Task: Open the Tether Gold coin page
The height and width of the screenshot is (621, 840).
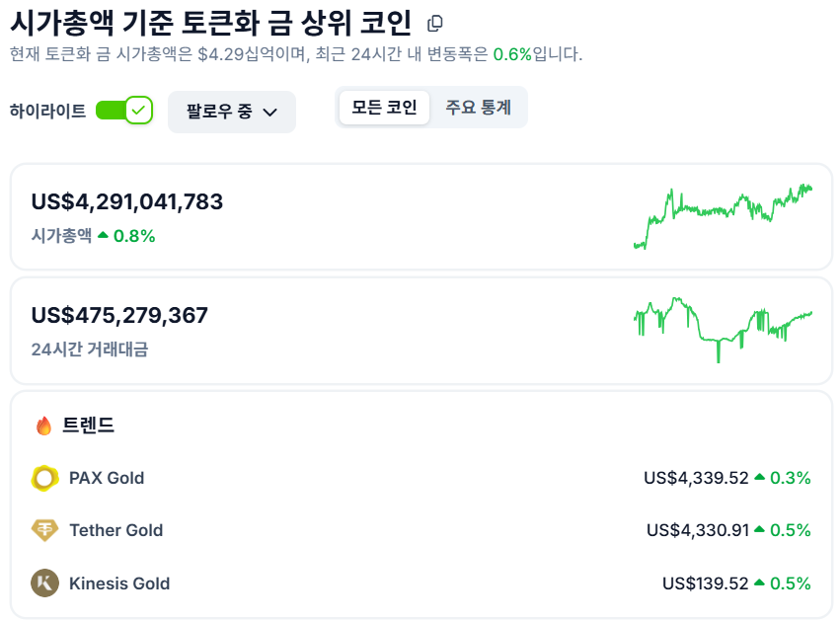Action: click(x=115, y=530)
